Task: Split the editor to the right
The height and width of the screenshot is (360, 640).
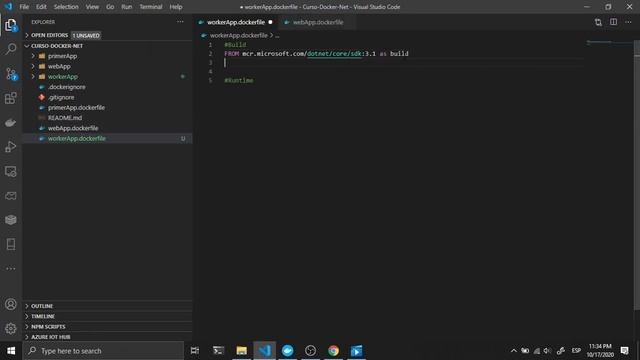Action: 613,22
